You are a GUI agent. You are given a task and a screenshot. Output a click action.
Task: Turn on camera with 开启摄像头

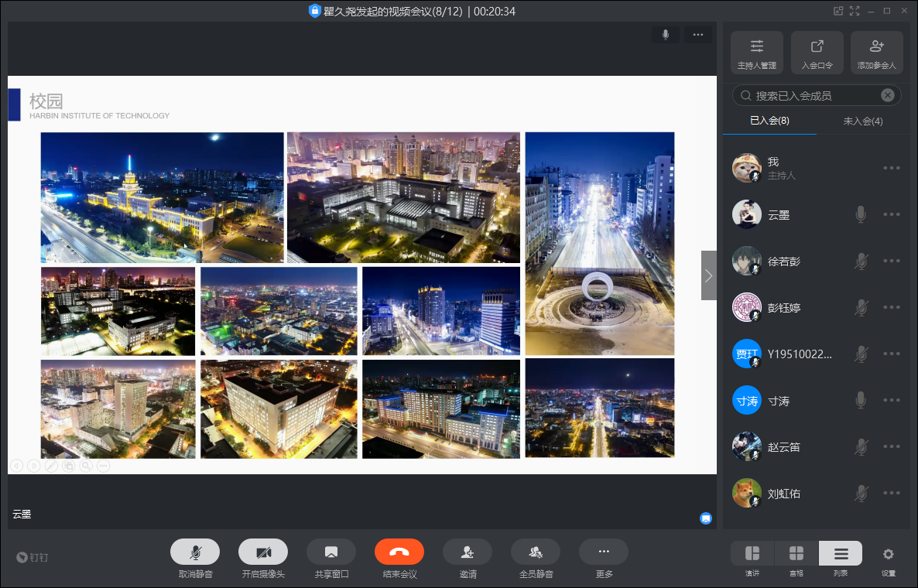263,552
